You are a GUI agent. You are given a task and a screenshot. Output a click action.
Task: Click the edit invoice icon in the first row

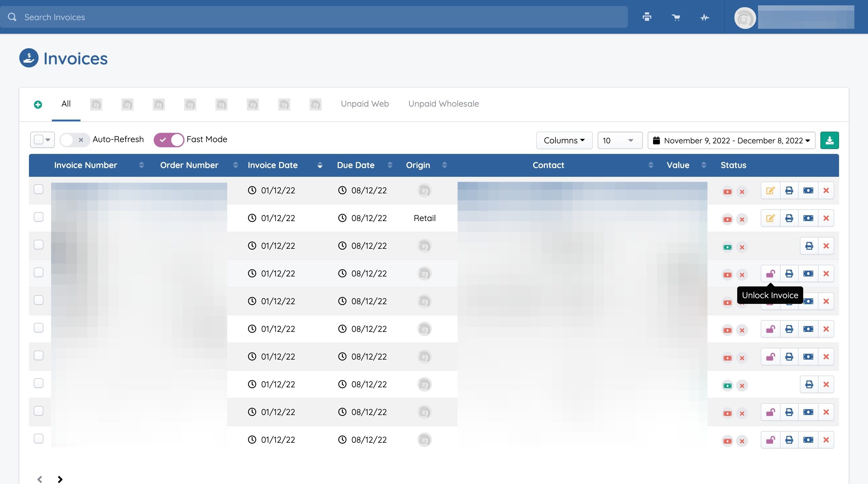(770, 191)
